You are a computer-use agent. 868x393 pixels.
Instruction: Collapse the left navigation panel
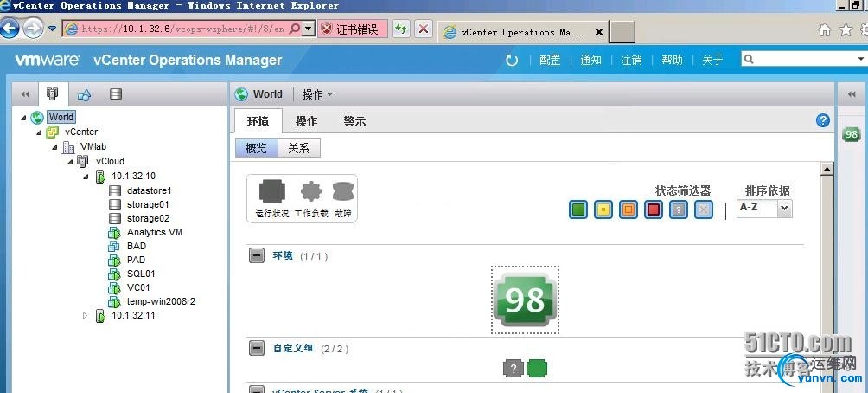[25, 94]
